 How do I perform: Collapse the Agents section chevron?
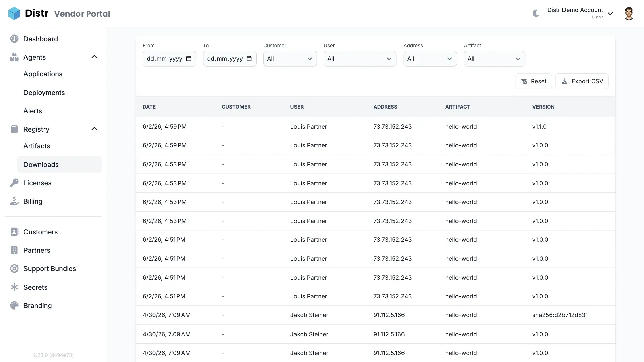(94, 57)
